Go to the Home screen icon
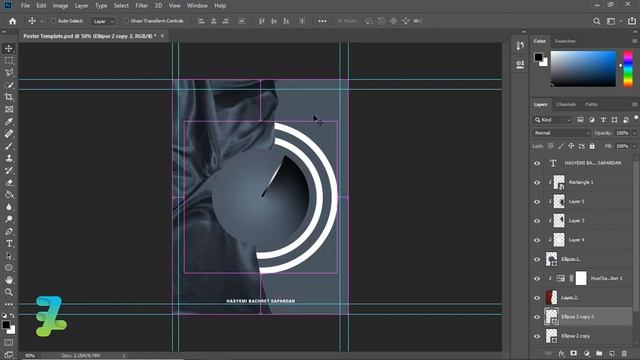This screenshot has height=360, width=640. click(13, 21)
